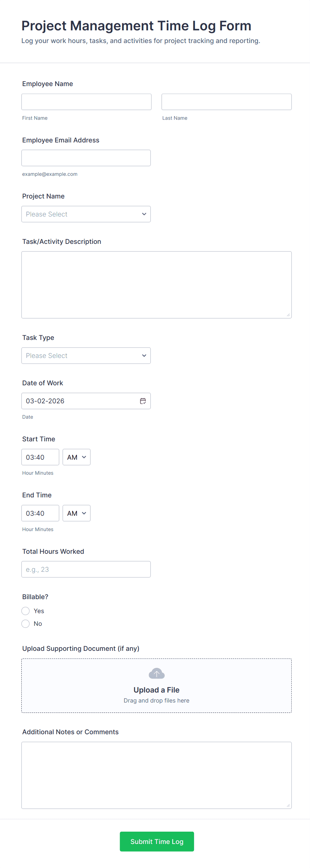This screenshot has width=310, height=868.
Task: Select Yes for Billable
Action: [26, 611]
